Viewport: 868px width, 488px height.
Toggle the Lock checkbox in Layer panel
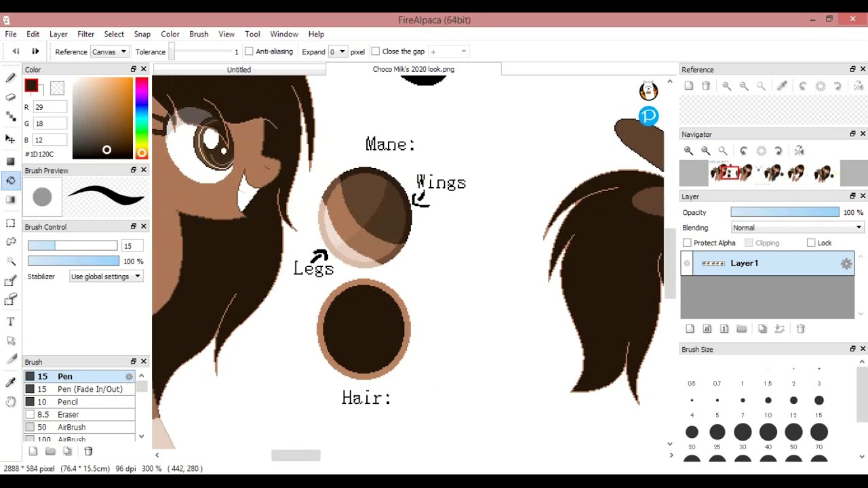811,243
